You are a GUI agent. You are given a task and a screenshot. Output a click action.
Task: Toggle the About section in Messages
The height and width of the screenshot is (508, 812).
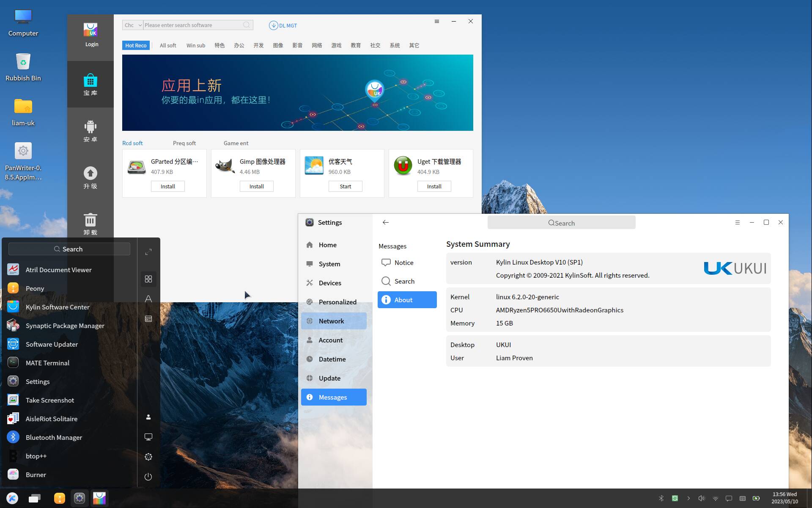(x=407, y=299)
